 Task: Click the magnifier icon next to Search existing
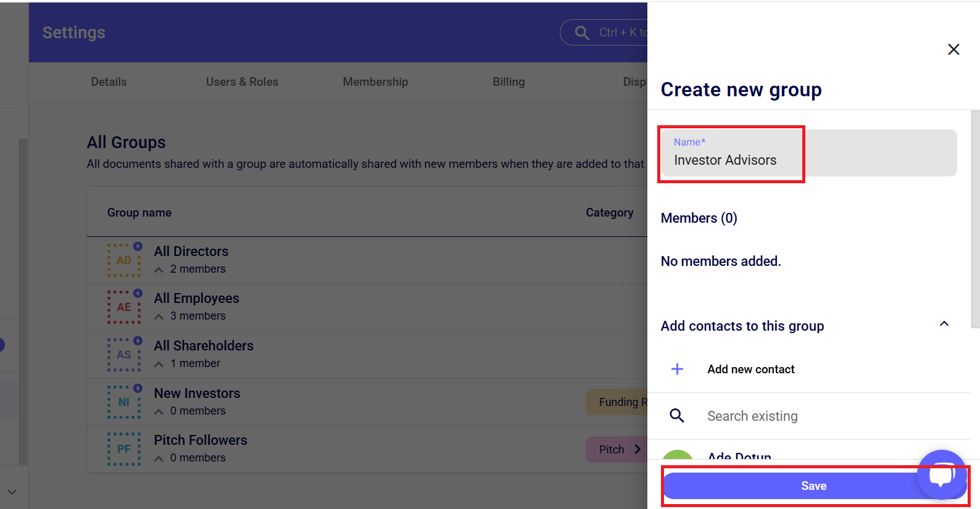tap(677, 416)
